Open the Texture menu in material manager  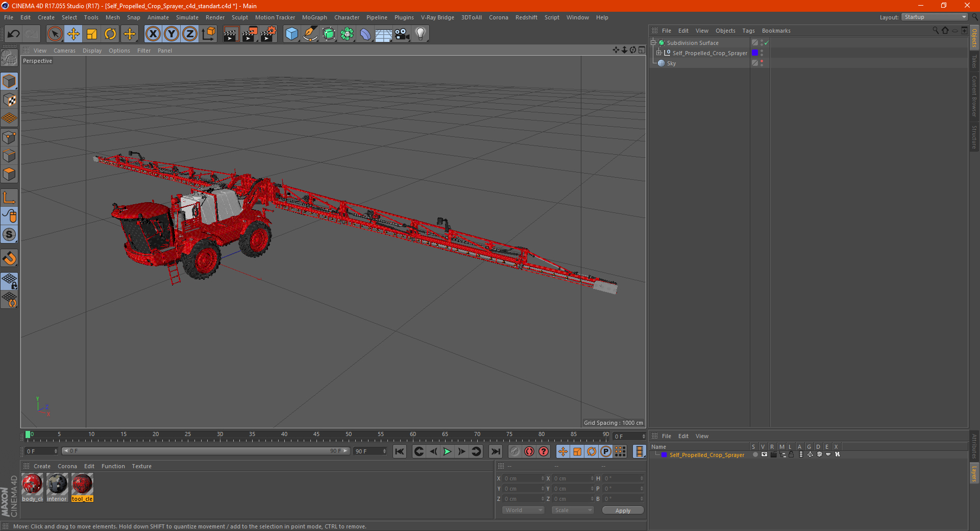coord(141,466)
